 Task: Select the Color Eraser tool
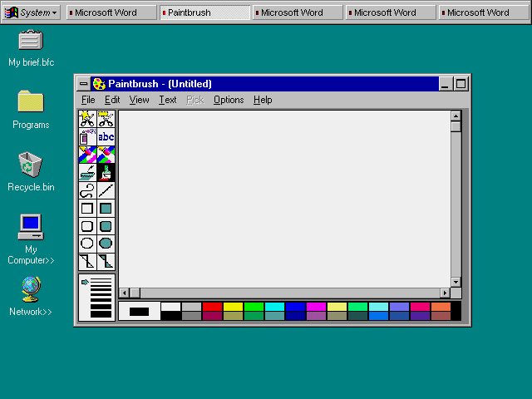pos(87,155)
